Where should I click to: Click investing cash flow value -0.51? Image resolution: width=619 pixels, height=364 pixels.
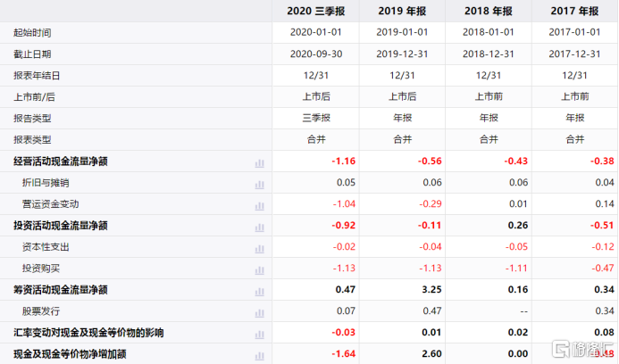click(602, 226)
